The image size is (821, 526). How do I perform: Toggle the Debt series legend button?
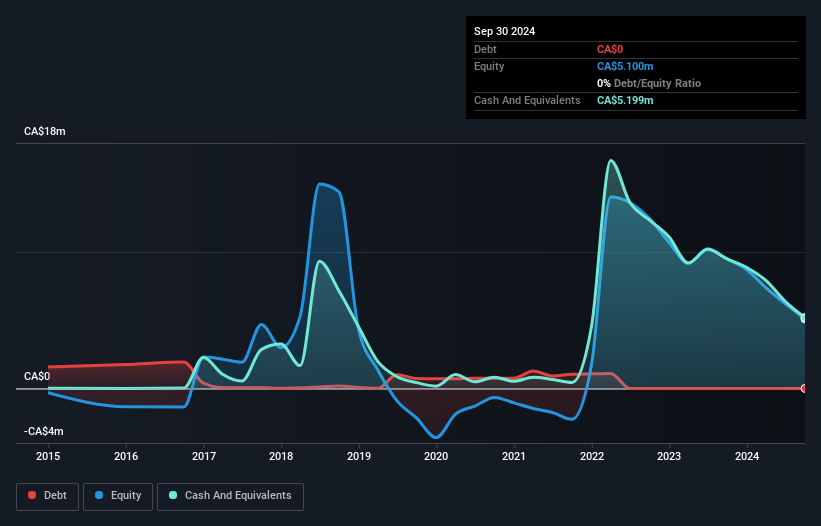[x=48, y=496]
